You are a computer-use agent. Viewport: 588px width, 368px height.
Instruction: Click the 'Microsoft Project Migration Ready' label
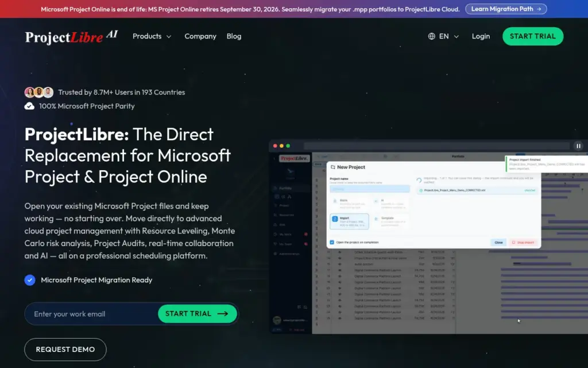tap(96, 280)
